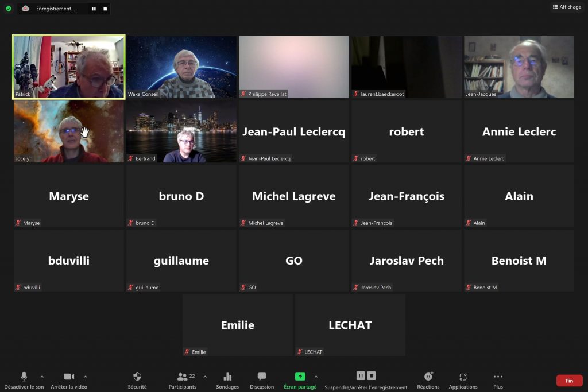Expand video options arrow beside camera
This screenshot has height=392, width=588.
tap(86, 377)
